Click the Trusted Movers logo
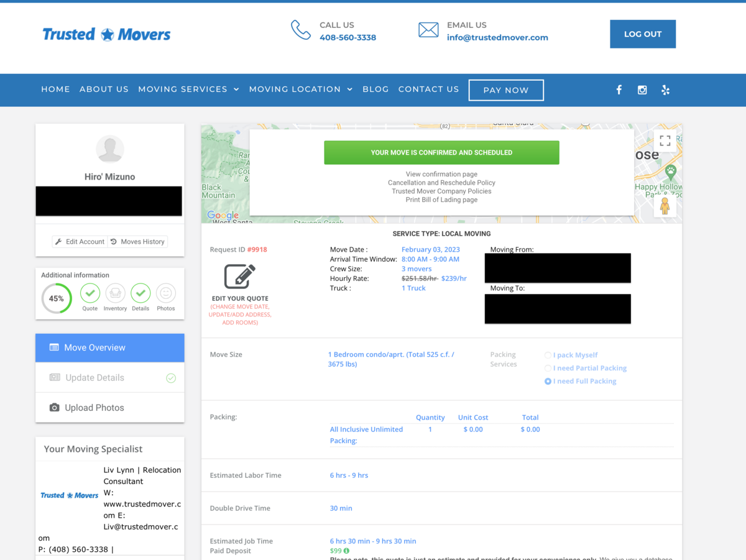 click(106, 34)
